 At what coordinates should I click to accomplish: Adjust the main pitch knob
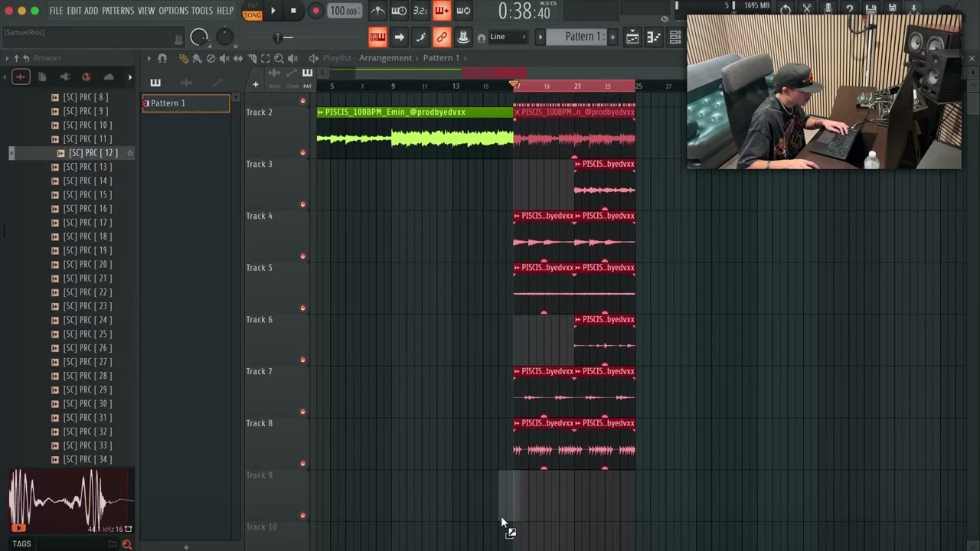[x=224, y=37]
